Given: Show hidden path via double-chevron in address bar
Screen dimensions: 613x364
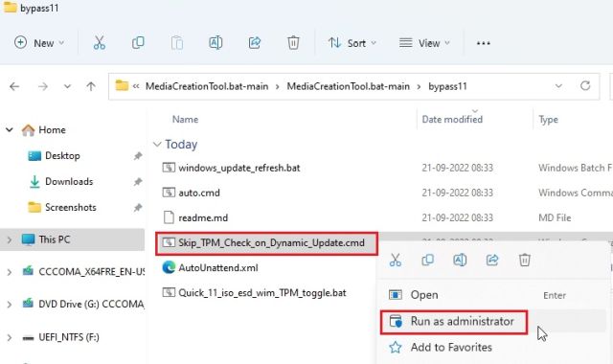Looking at the screenshot, I should coord(136,86).
